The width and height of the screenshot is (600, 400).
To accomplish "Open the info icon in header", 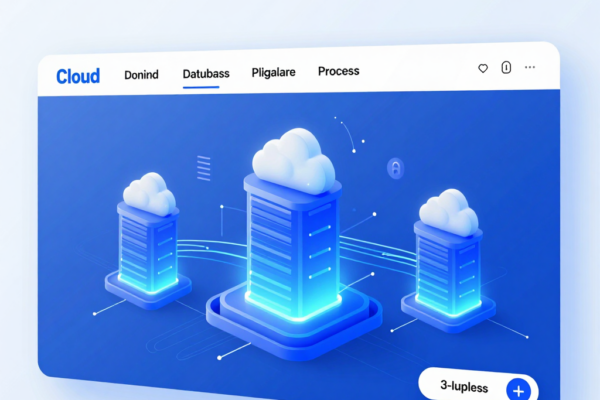I will [x=506, y=67].
